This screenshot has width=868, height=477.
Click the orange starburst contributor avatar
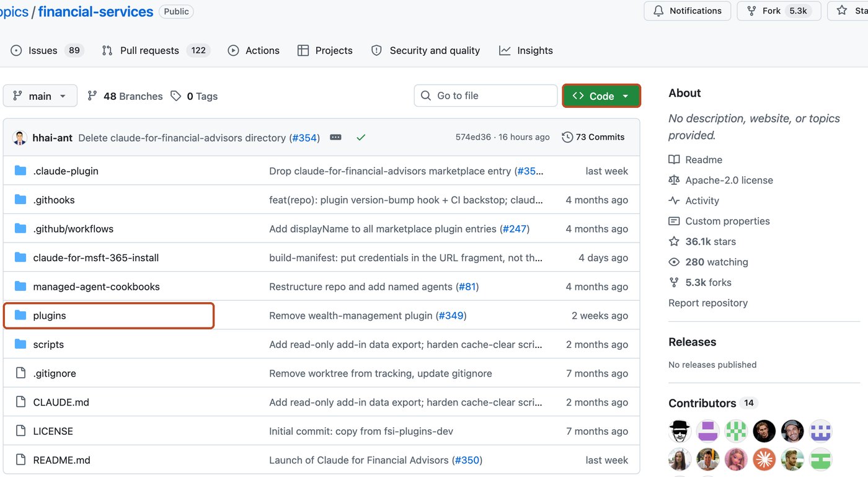(x=764, y=460)
